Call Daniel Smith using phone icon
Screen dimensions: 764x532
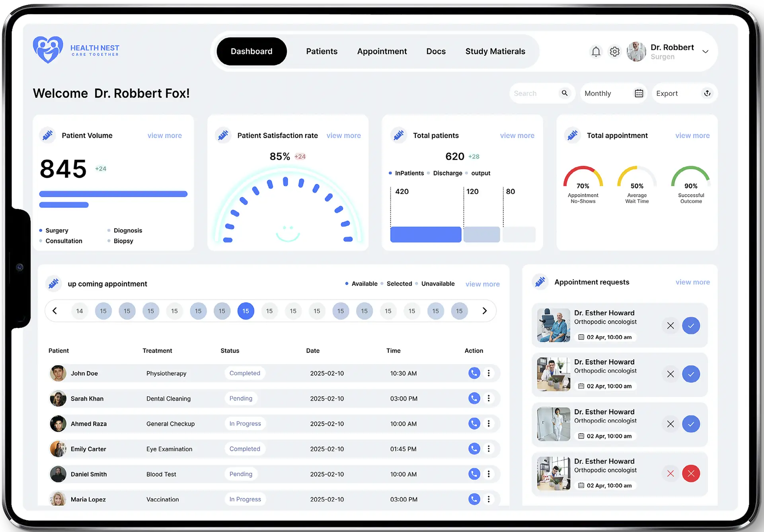[474, 474]
